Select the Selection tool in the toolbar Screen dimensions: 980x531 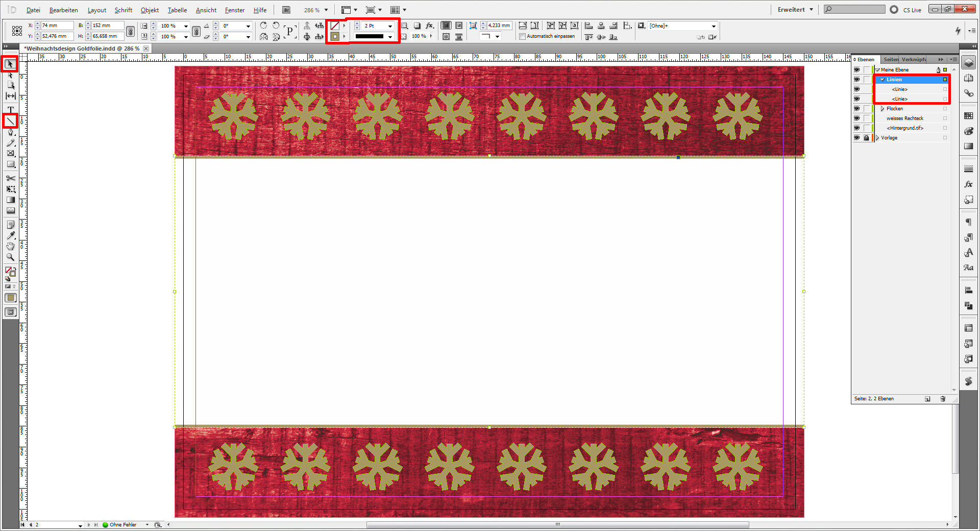pyautogui.click(x=10, y=64)
